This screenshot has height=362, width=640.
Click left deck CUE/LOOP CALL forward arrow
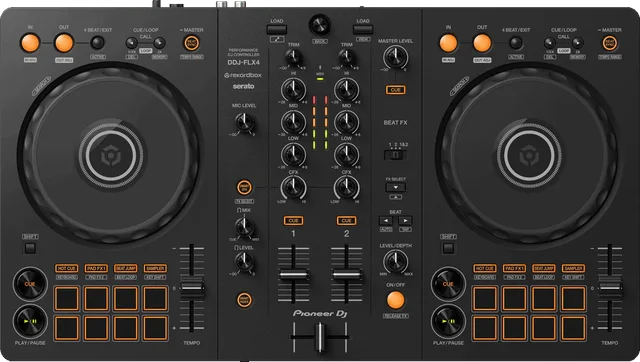coord(160,42)
